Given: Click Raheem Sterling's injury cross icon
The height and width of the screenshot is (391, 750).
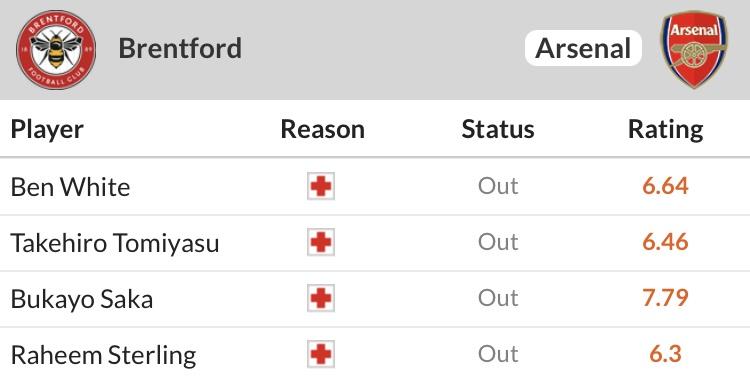Looking at the screenshot, I should pyautogui.click(x=321, y=354).
